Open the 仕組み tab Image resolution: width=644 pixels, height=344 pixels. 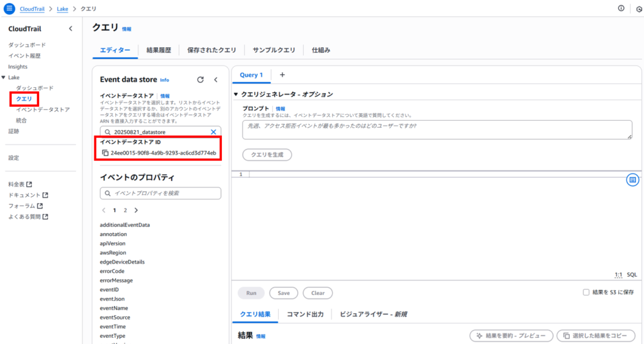point(321,50)
